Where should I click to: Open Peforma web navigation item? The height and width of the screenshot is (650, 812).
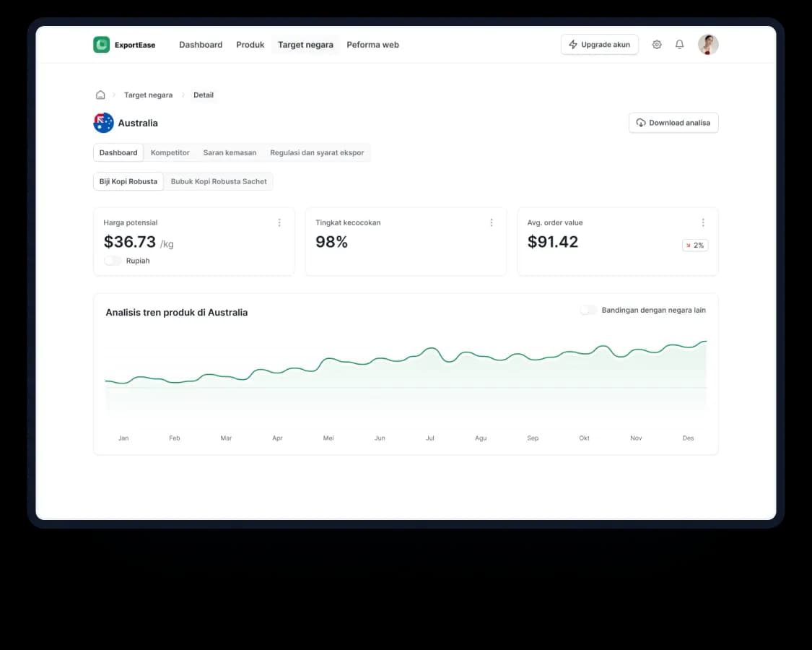pos(373,45)
